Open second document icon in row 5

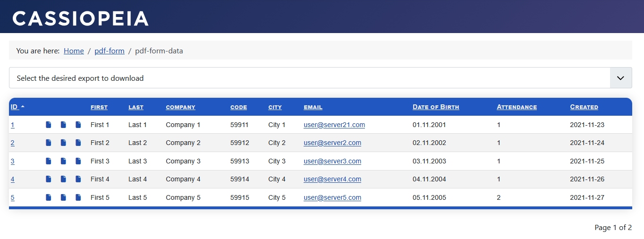tap(63, 197)
